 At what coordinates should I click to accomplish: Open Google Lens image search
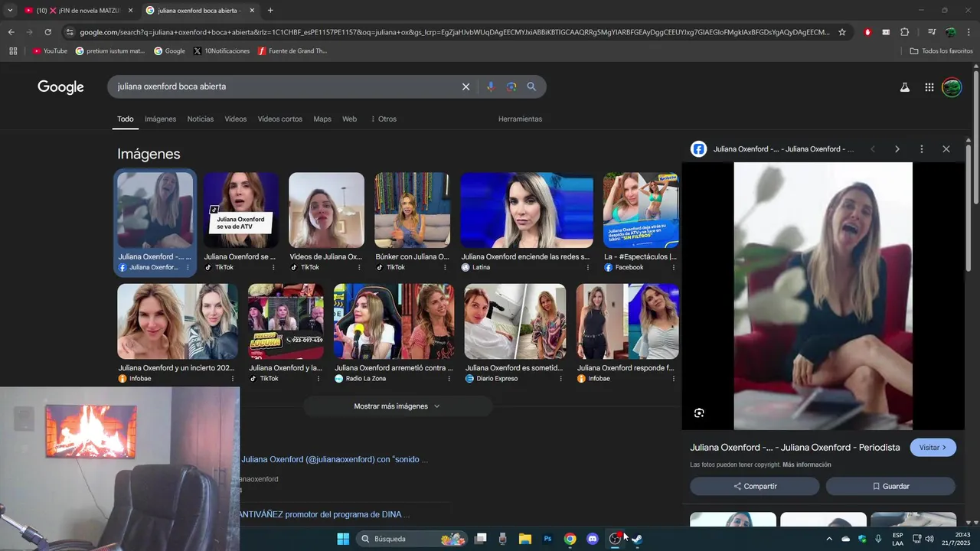[x=511, y=86]
